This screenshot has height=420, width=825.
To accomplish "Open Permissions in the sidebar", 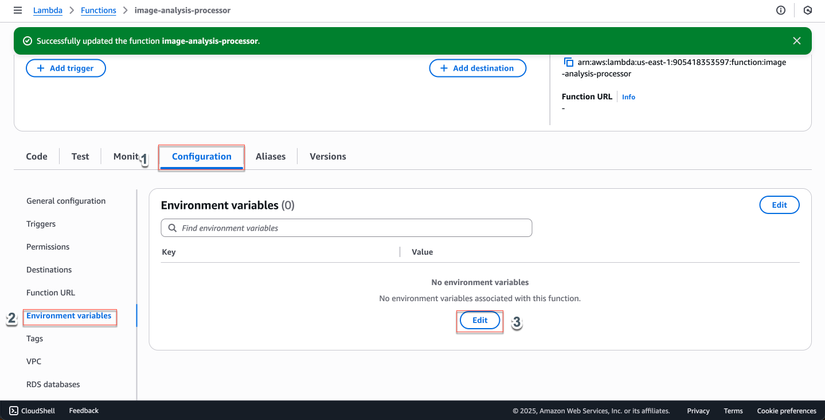I will (x=48, y=247).
